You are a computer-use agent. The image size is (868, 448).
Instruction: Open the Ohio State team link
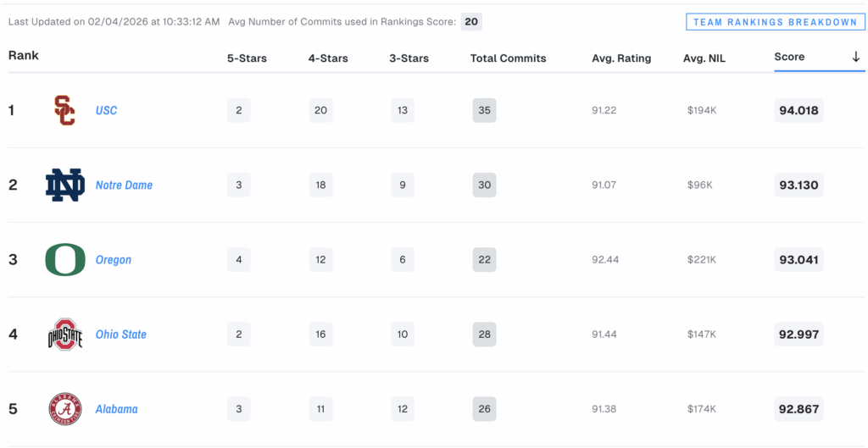tap(120, 335)
